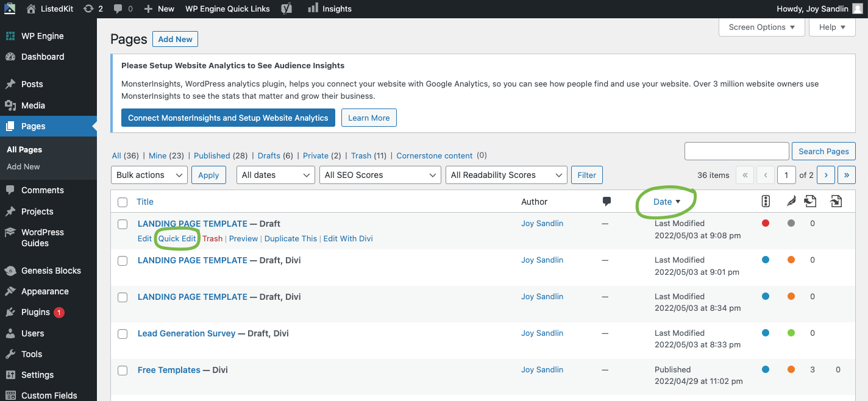
Task: Toggle the select-all checkbox beside Title
Action: point(123,202)
